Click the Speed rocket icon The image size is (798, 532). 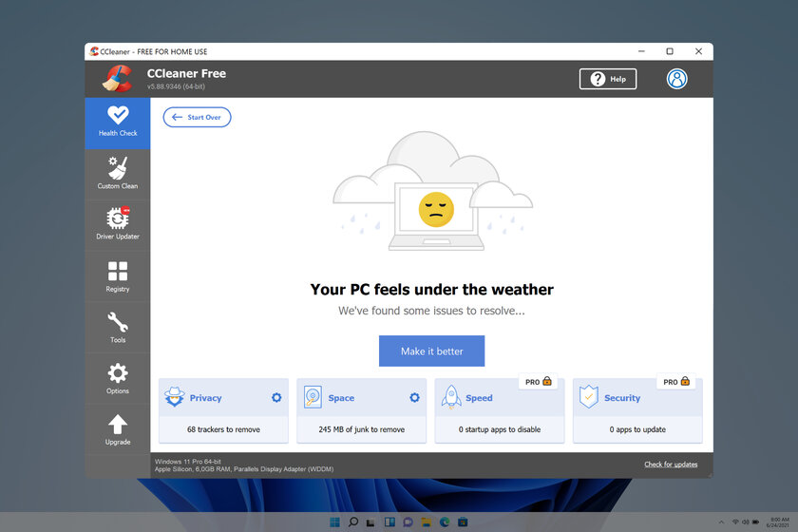click(x=451, y=397)
